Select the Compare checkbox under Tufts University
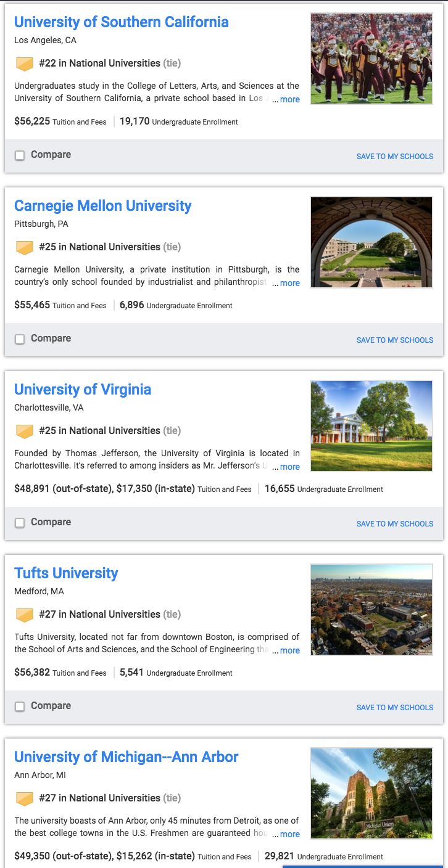The height and width of the screenshot is (868, 448). pyautogui.click(x=20, y=706)
